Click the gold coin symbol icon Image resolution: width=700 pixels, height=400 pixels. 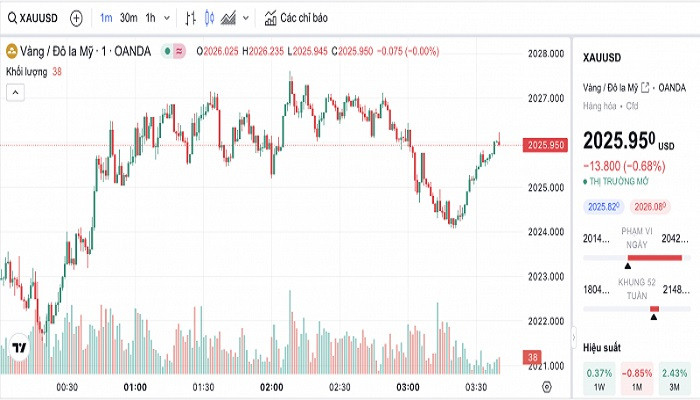pyautogui.click(x=11, y=51)
